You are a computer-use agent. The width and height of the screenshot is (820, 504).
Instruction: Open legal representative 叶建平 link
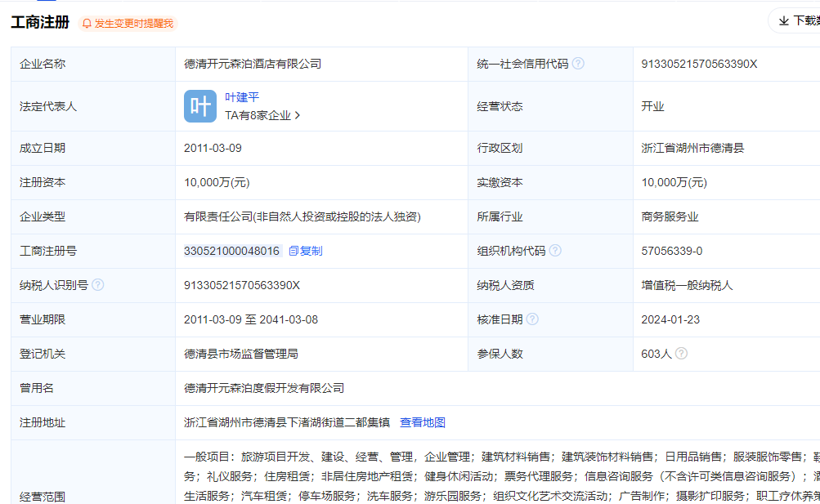pos(242,97)
